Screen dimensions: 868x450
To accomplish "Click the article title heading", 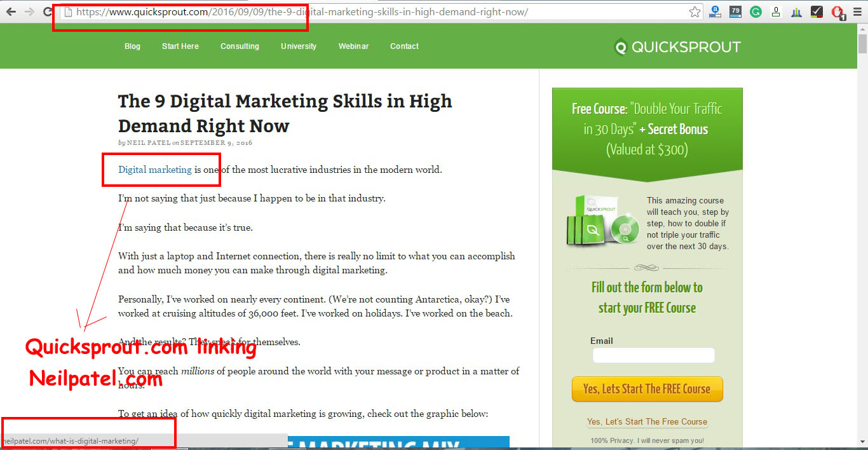I will point(285,113).
